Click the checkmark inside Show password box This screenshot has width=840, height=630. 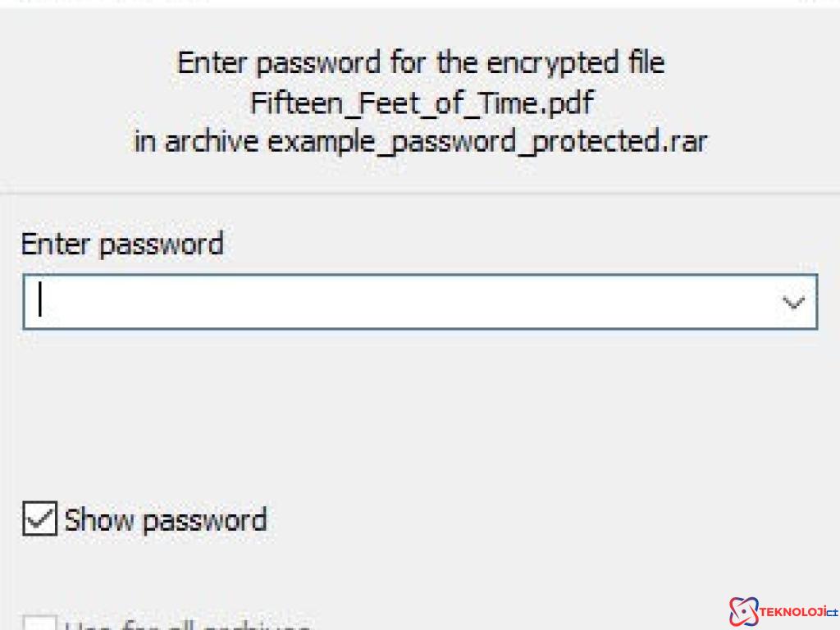(x=39, y=520)
